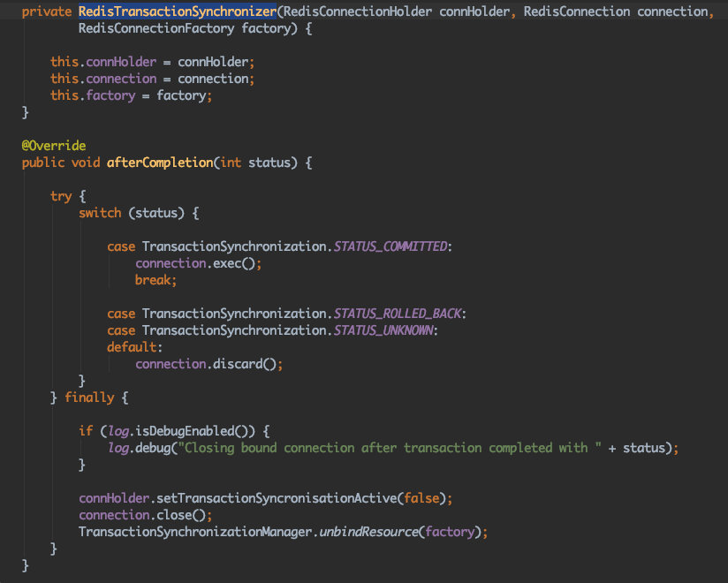Click the finally keyword

(89, 397)
